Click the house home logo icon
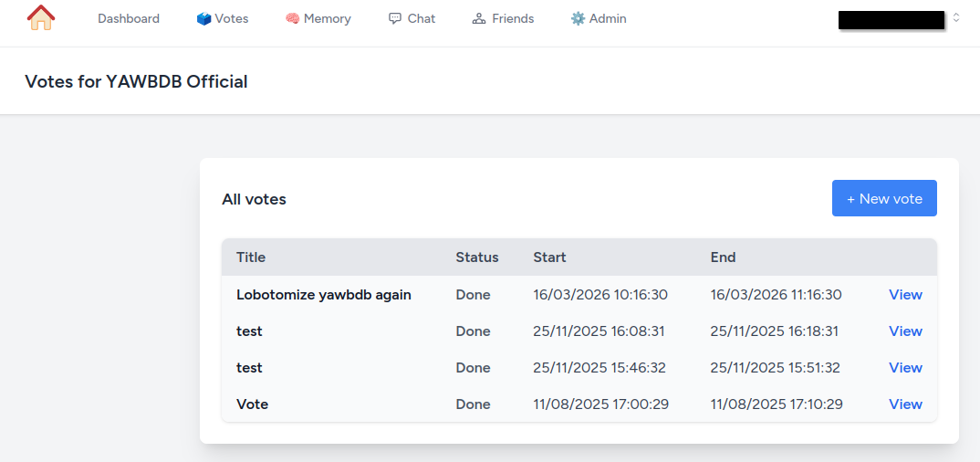980x462 pixels. point(41,17)
